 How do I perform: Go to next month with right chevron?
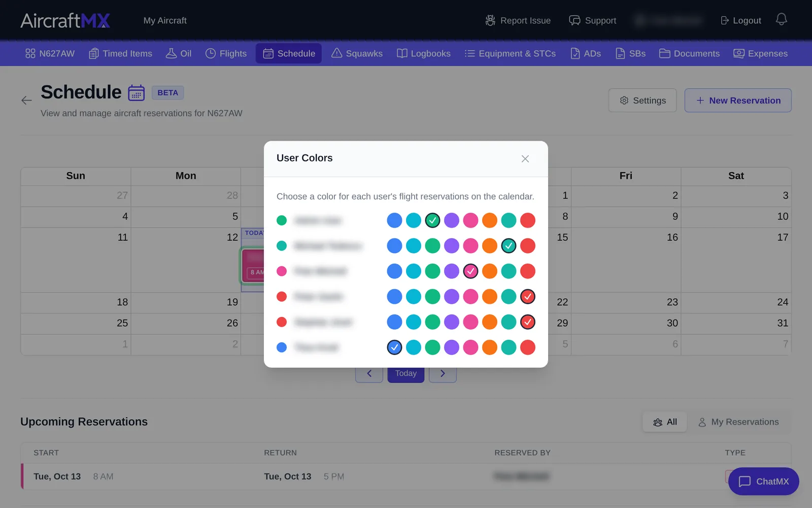pyautogui.click(x=443, y=373)
